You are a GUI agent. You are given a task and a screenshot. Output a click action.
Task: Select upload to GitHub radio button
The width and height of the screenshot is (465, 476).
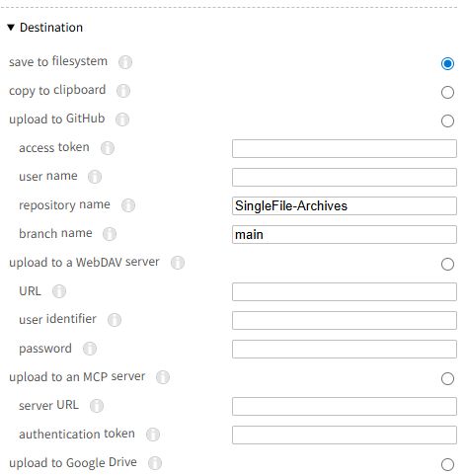click(447, 120)
